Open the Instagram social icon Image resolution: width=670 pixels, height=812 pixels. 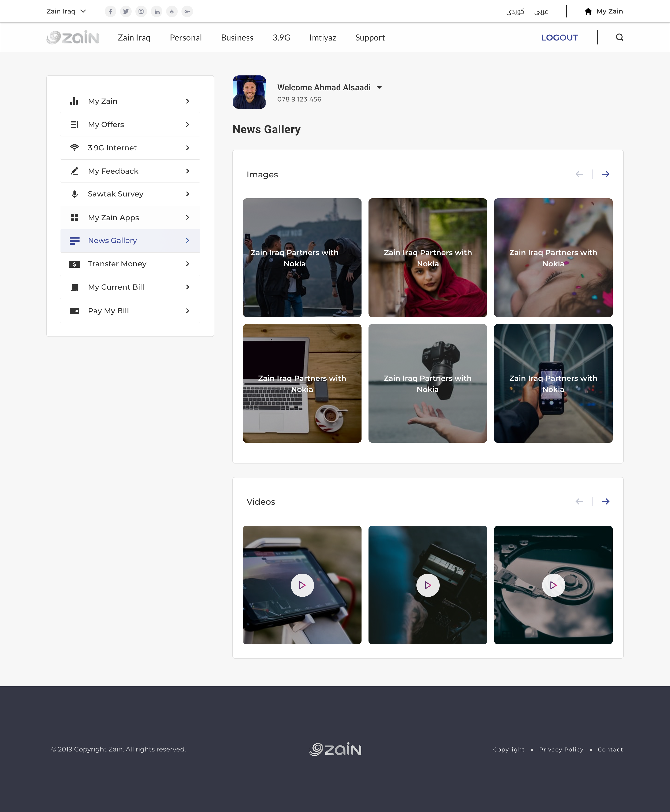tap(141, 12)
